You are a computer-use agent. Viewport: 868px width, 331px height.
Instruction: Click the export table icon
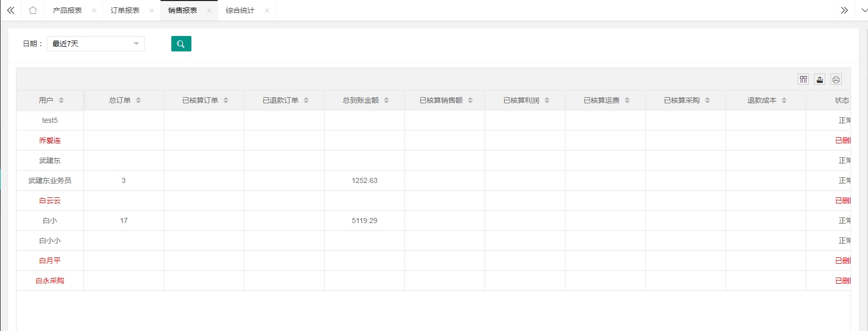click(x=820, y=79)
